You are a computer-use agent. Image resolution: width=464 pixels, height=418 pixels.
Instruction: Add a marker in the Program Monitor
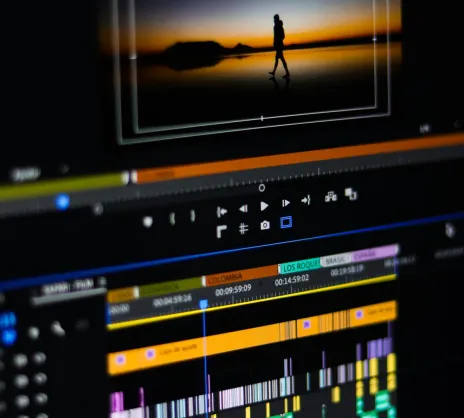click(148, 222)
